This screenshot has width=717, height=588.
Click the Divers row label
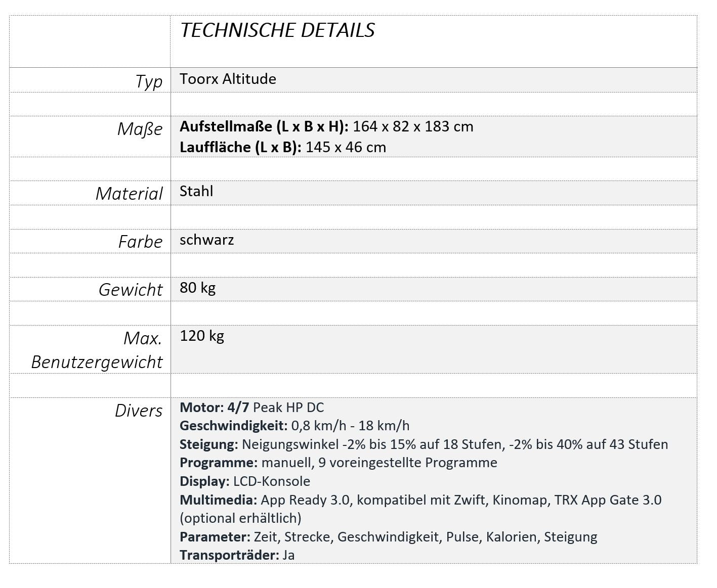(x=138, y=411)
